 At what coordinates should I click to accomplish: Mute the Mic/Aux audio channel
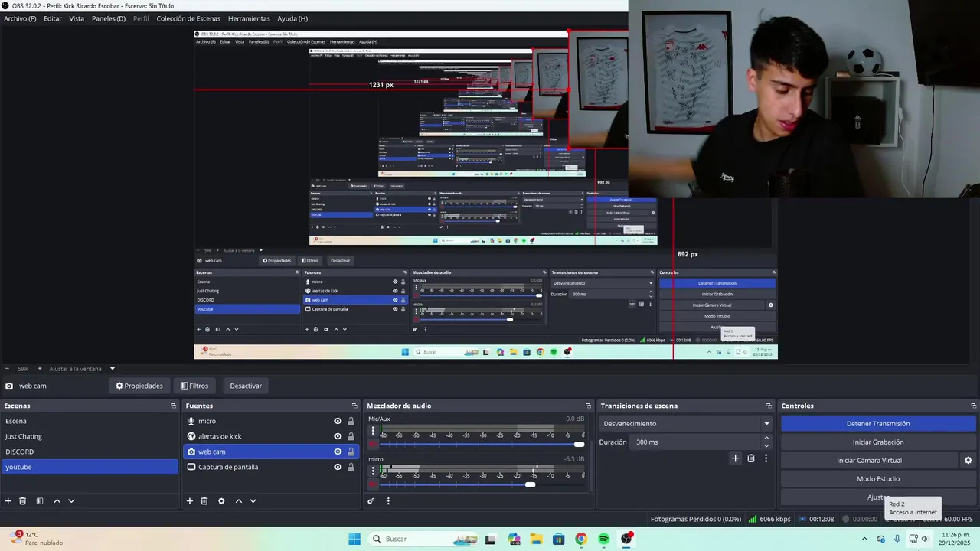[x=373, y=444]
